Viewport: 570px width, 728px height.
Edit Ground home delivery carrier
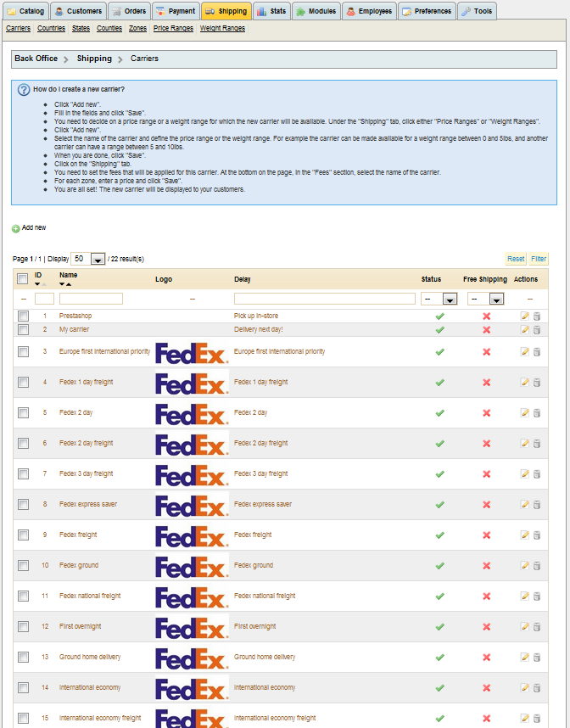525,657
